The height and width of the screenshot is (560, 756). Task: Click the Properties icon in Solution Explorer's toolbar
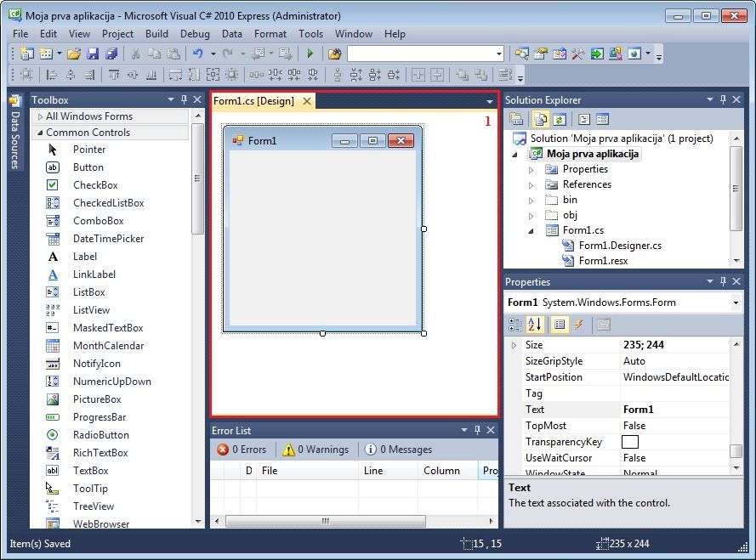click(516, 119)
